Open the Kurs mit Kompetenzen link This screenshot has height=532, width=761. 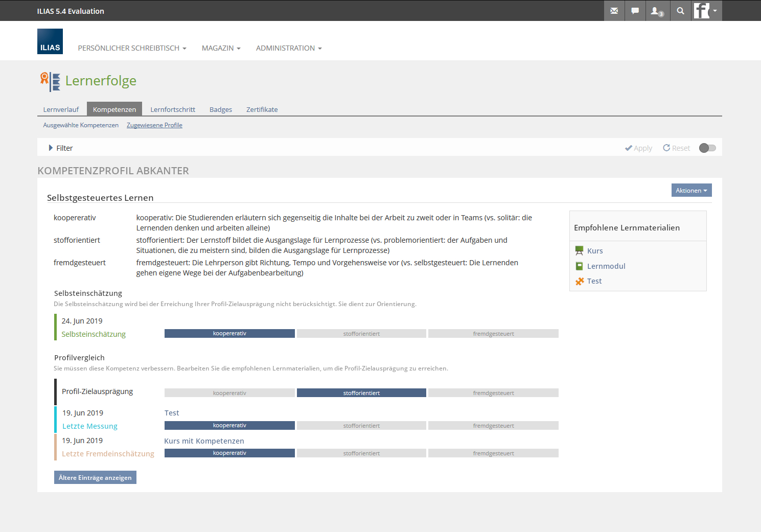pyautogui.click(x=204, y=441)
